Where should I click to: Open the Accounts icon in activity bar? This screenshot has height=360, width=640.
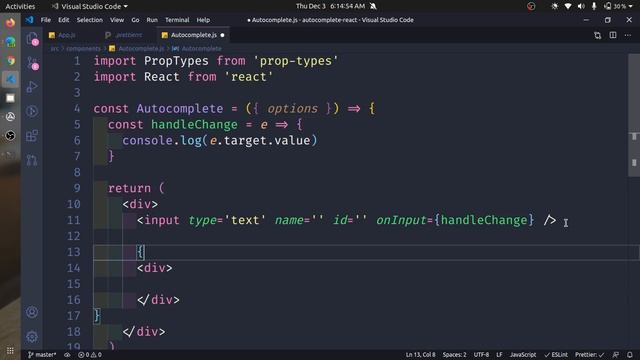32,312
